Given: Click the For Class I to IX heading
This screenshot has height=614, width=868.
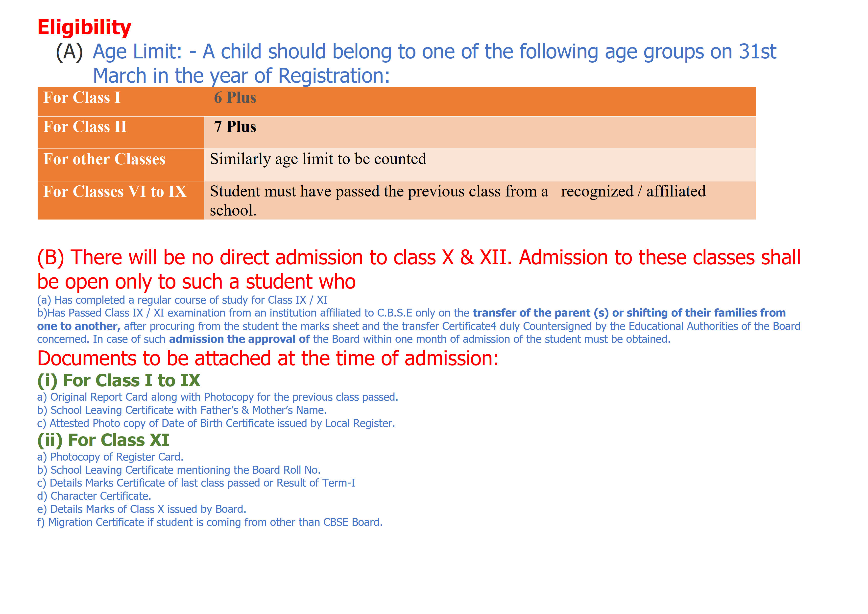Looking at the screenshot, I should [119, 380].
